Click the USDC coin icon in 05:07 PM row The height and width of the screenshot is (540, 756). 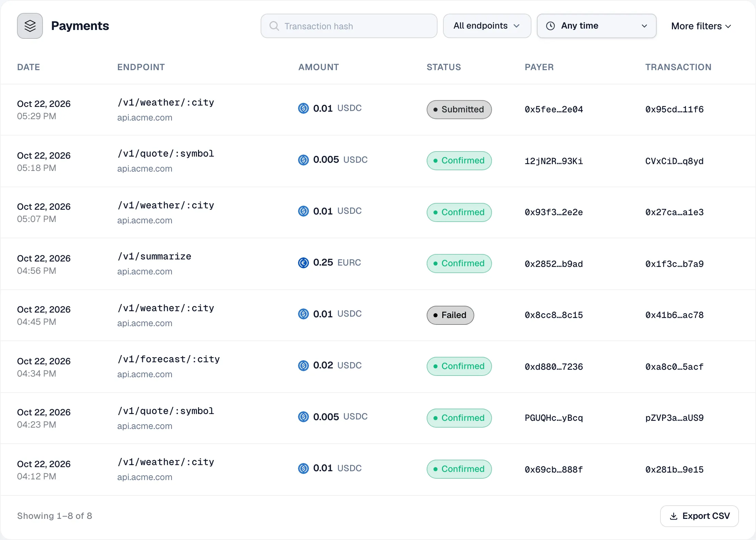pyautogui.click(x=303, y=211)
